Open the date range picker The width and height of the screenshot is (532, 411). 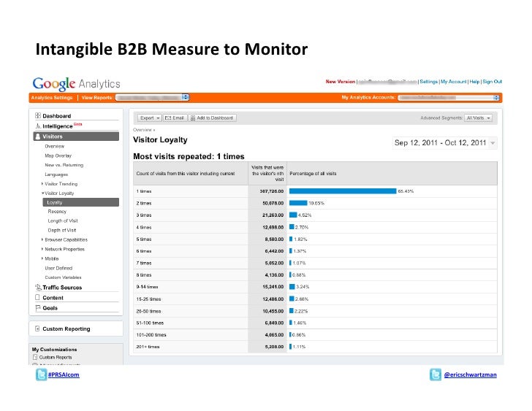click(x=444, y=142)
